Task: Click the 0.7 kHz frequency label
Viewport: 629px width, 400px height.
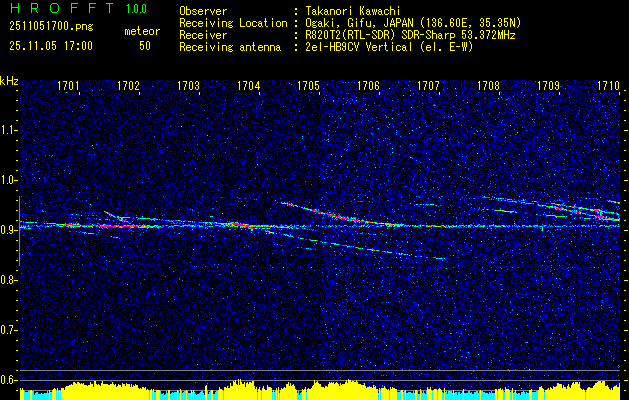Action: pyautogui.click(x=7, y=330)
